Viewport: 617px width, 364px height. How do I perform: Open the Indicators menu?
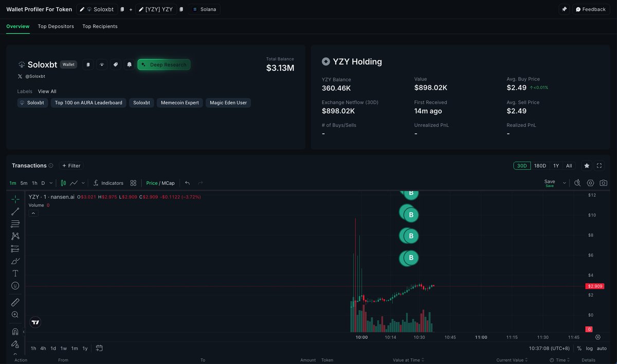tap(108, 183)
